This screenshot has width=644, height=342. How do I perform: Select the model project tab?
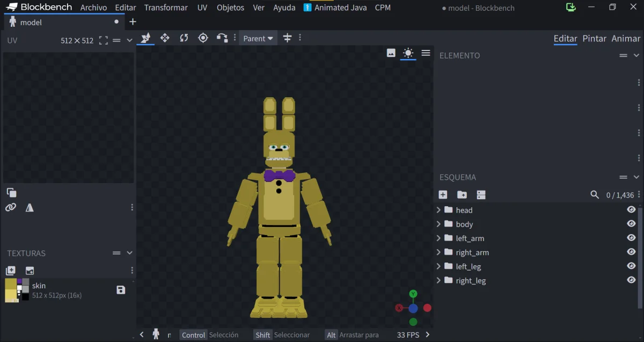(64, 22)
